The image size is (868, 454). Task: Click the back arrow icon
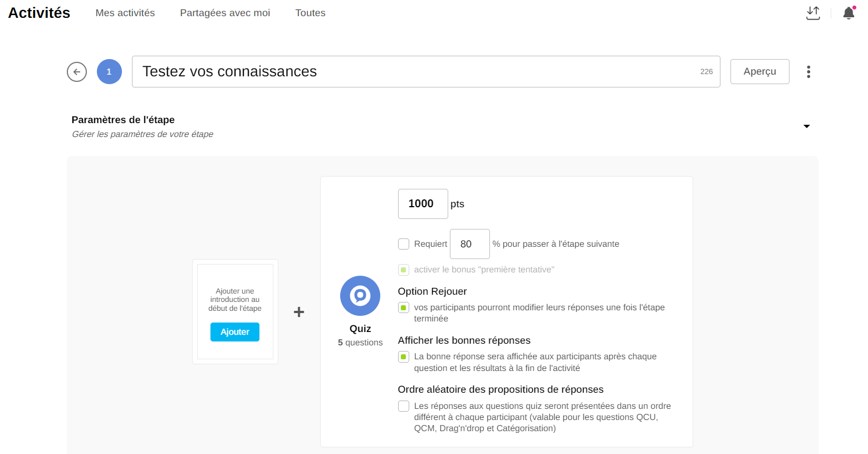click(77, 72)
